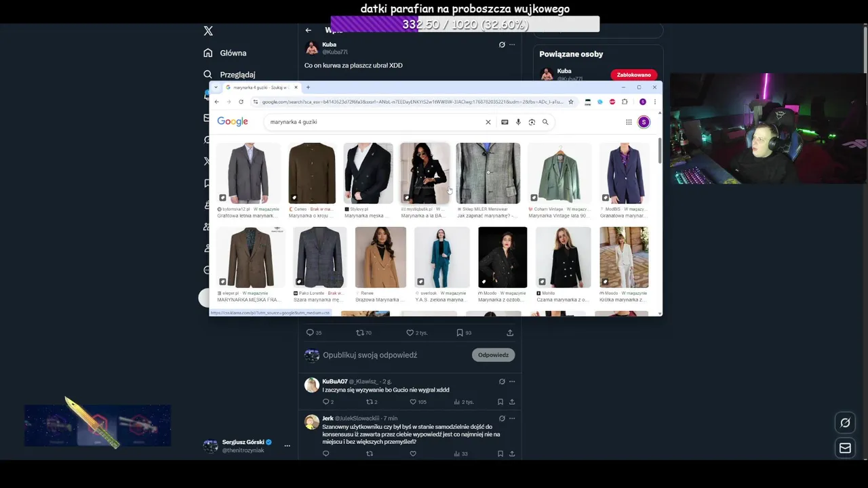Open the Grafitowa letnia marynarka image result
Viewport: 868px width, 488px height.
248,173
